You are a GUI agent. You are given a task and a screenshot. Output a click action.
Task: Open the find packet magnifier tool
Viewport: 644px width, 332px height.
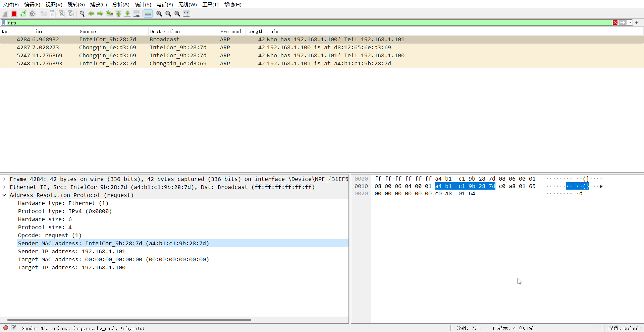click(x=82, y=14)
